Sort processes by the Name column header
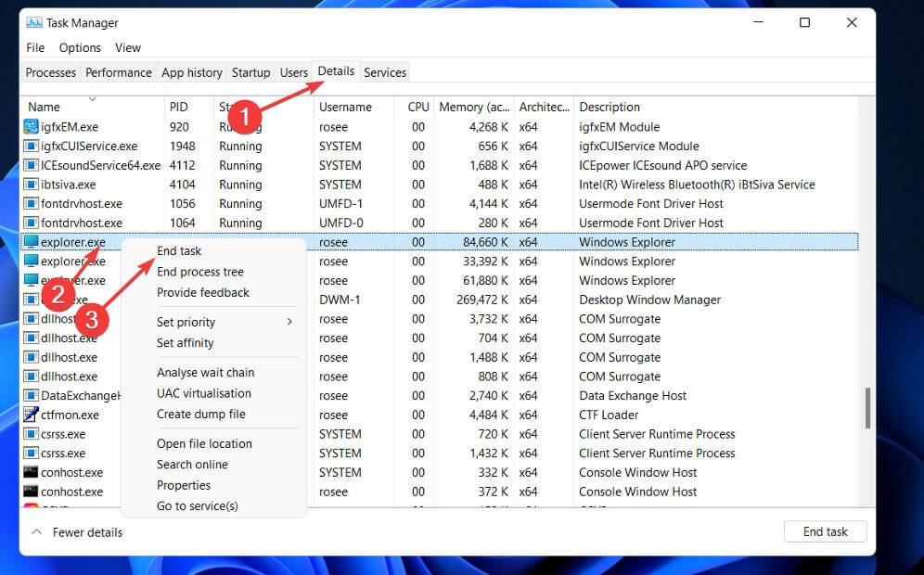The height and width of the screenshot is (575, 924). pyautogui.click(x=45, y=108)
